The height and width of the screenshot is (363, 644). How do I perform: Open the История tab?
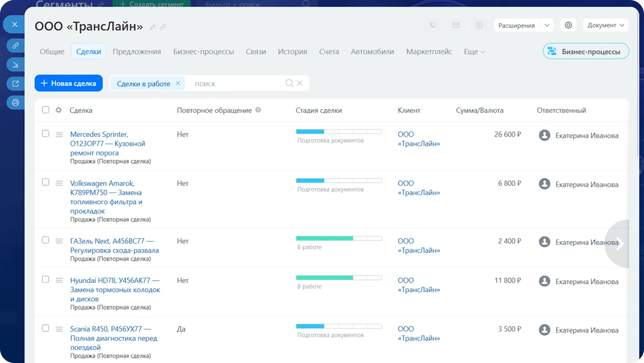[x=292, y=52]
